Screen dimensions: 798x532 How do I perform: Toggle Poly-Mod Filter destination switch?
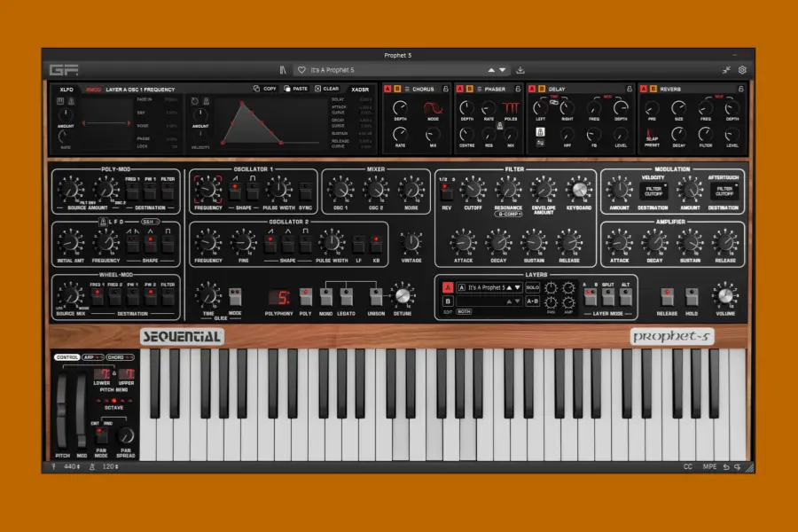tap(168, 192)
